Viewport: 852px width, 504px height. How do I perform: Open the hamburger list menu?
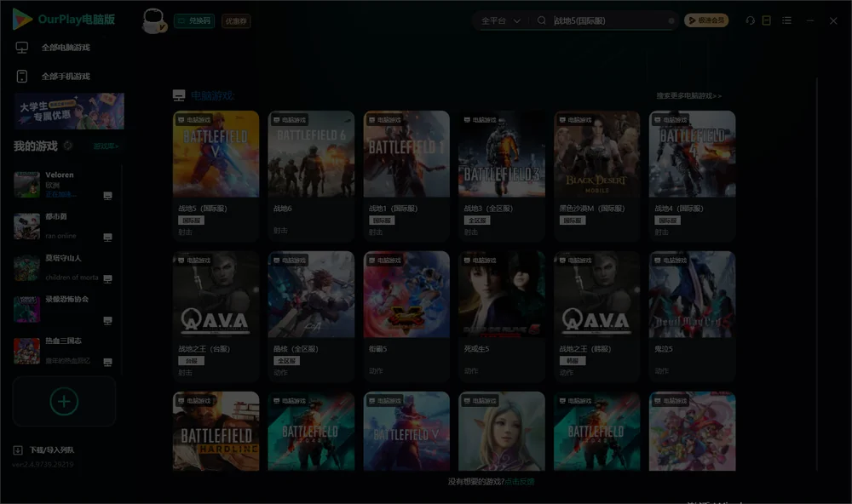click(x=786, y=20)
